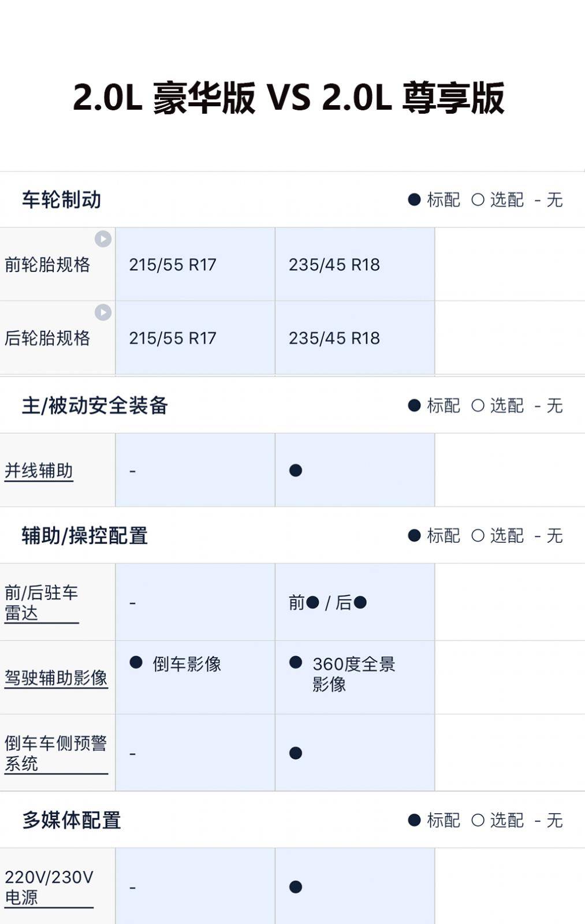This screenshot has height=924, width=585.
Task: Open the 驾驶辅助影像 explanation link
Action: pyautogui.click(x=56, y=677)
